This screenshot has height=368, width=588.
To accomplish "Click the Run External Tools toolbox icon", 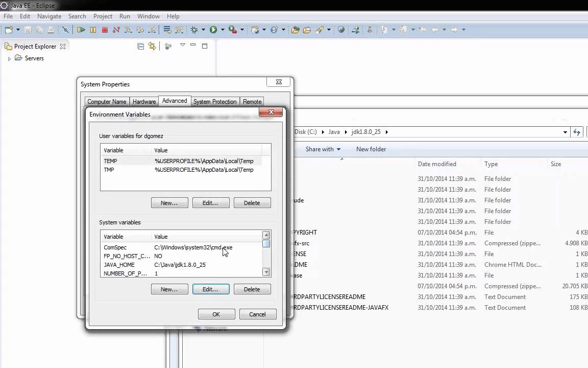I will click(233, 30).
